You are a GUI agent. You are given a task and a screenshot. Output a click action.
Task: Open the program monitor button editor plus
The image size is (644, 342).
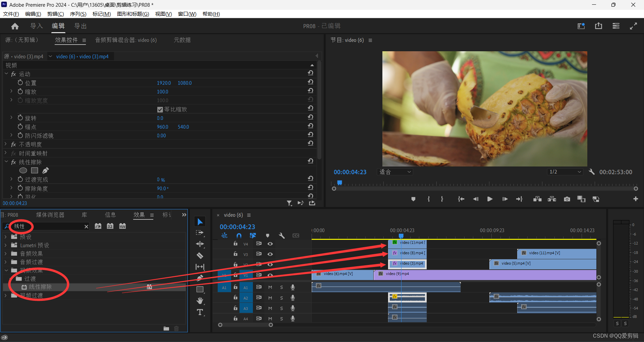[x=636, y=199]
